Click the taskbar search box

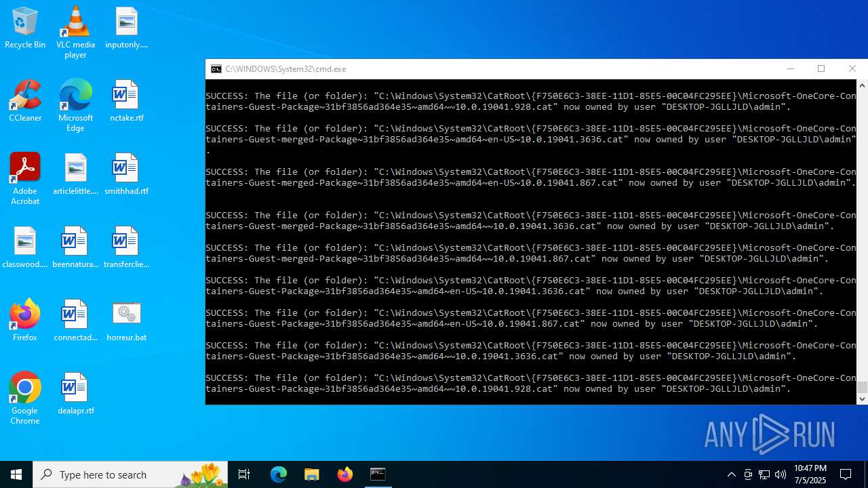pos(130,474)
